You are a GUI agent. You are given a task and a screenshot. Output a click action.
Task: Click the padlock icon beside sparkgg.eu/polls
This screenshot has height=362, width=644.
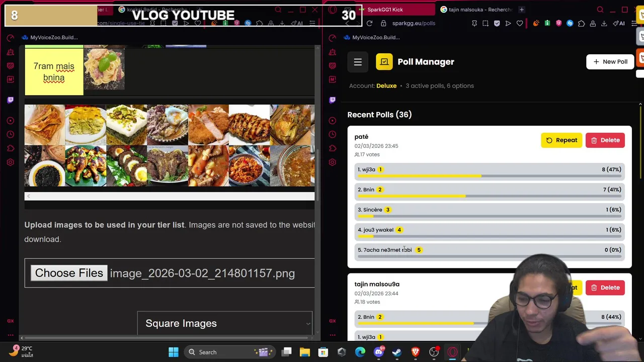click(x=383, y=23)
